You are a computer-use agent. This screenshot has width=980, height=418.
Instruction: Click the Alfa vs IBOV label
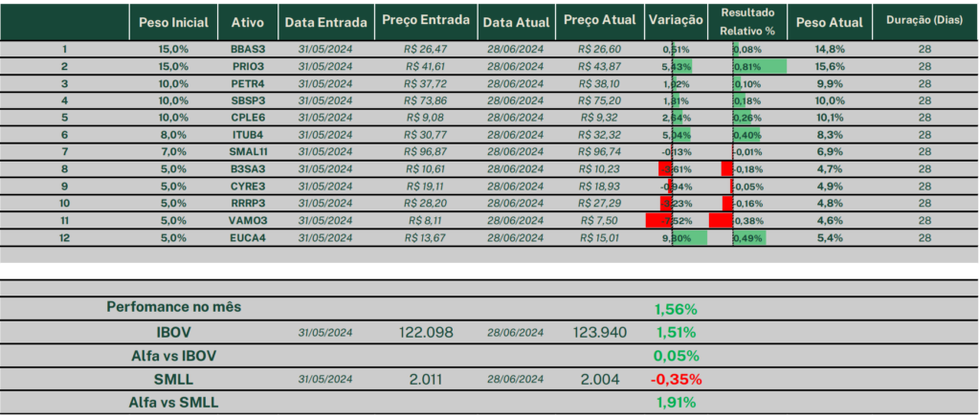click(x=173, y=356)
